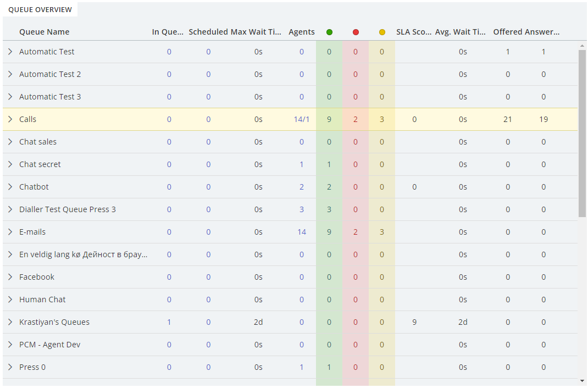
Task: Click the Dialler Test Queue Press 3 agents count
Action: tap(302, 209)
